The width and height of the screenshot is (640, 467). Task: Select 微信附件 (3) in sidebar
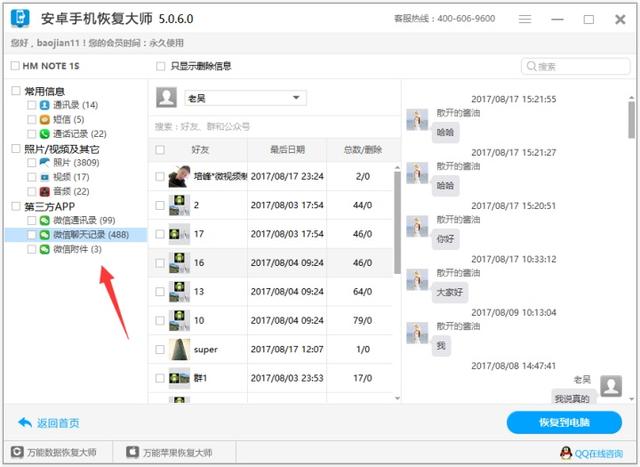[x=77, y=249]
